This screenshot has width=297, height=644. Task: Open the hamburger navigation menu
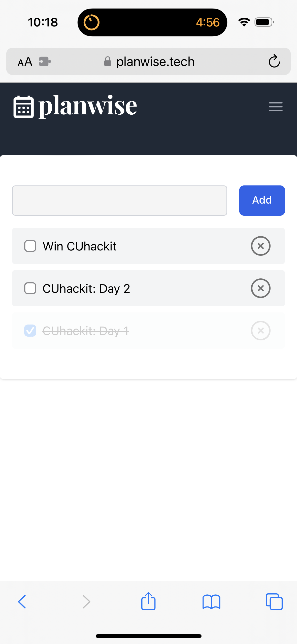[276, 107]
